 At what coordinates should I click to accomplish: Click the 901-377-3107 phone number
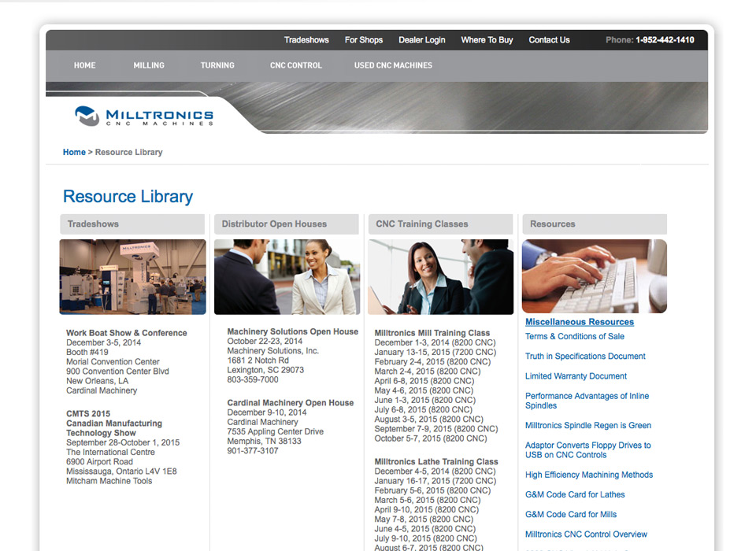tap(253, 451)
